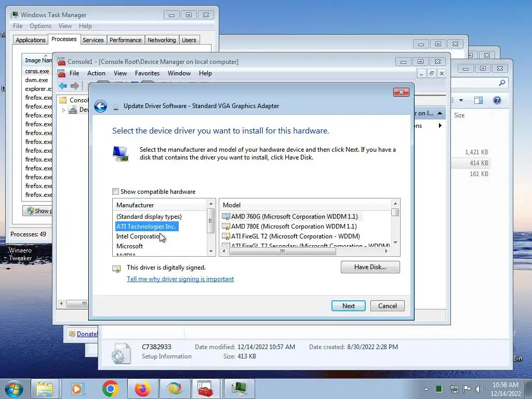The image size is (532, 399).
Task: Select Microsoft in manufacturer list
Action: coord(129,246)
